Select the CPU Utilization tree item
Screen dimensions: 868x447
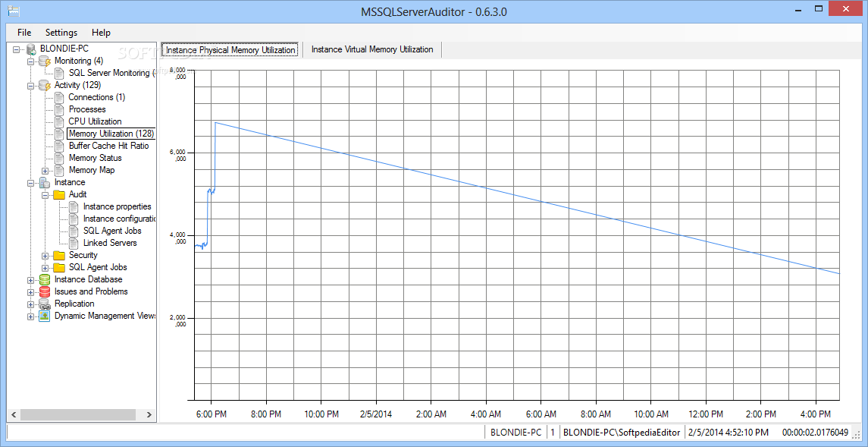point(96,121)
